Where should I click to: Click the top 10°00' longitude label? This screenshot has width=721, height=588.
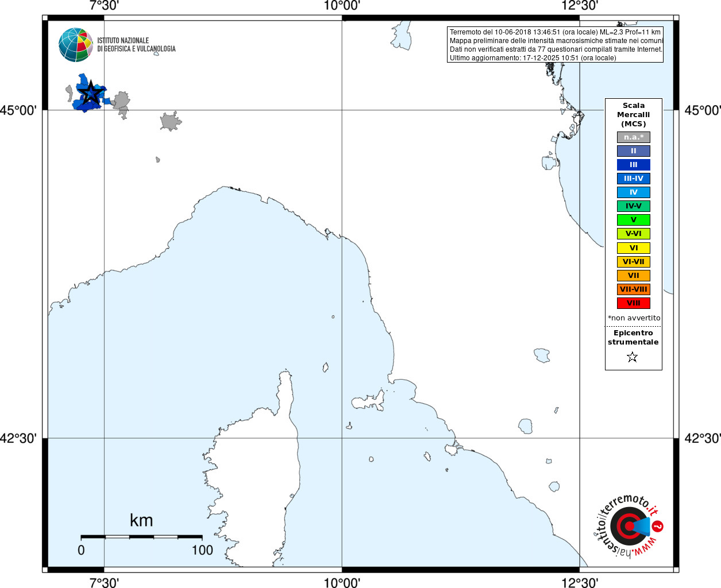pyautogui.click(x=342, y=6)
